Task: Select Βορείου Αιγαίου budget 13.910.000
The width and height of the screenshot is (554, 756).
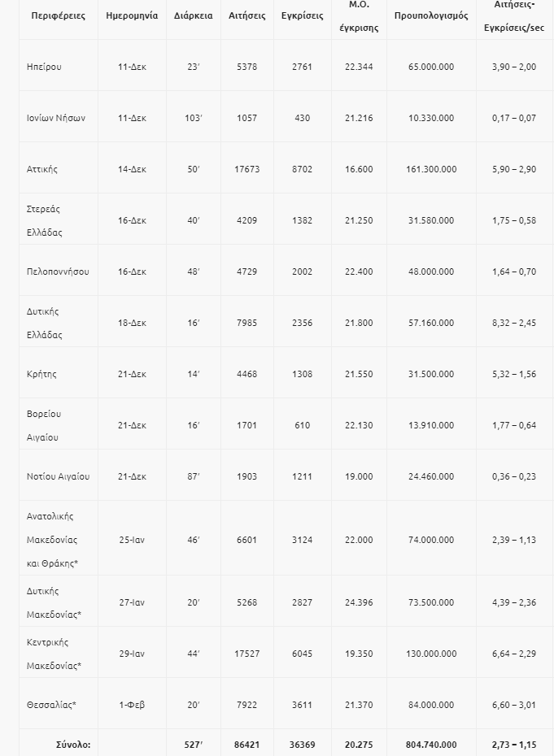Action: pyautogui.click(x=431, y=425)
